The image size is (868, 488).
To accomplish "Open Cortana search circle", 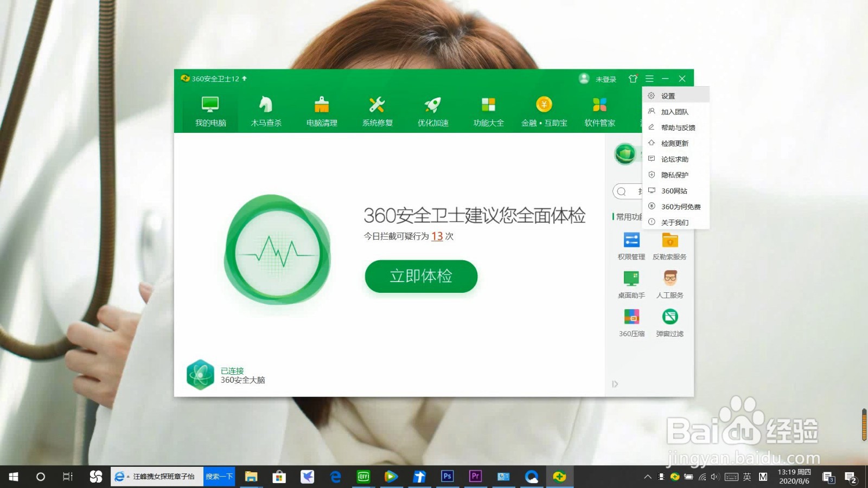I will [40, 477].
